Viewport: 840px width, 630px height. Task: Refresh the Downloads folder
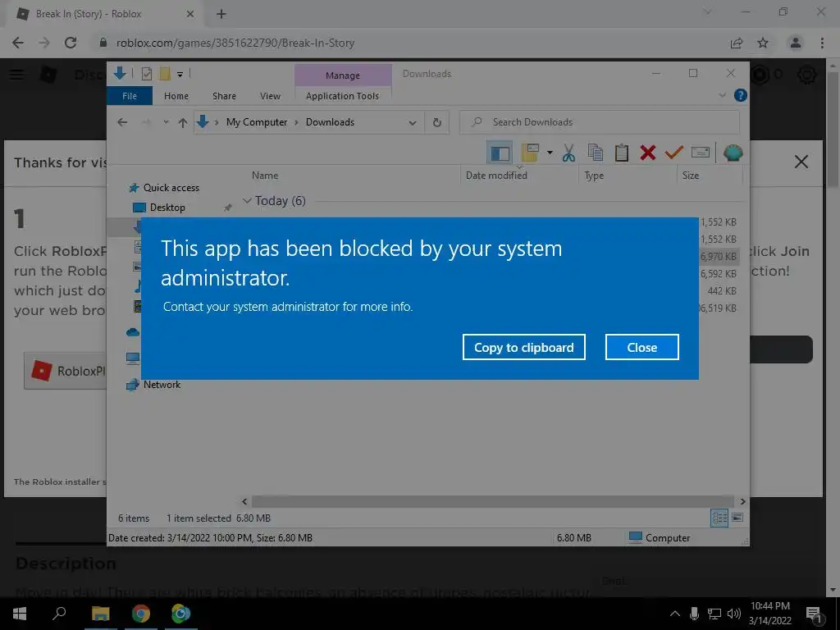click(437, 123)
